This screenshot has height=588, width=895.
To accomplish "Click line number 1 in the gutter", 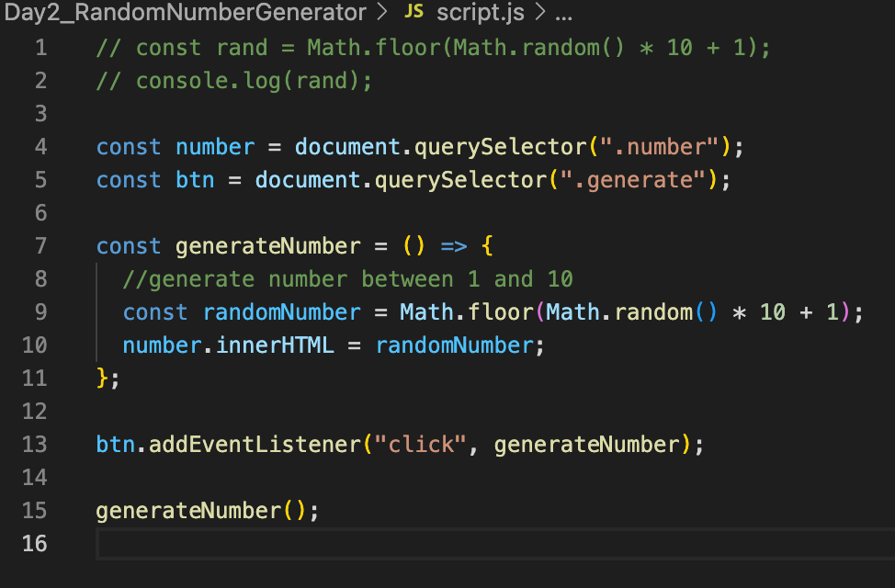I will [40, 48].
